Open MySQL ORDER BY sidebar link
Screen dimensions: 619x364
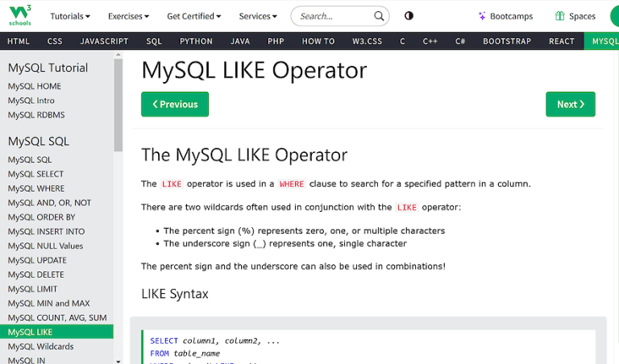(x=41, y=217)
